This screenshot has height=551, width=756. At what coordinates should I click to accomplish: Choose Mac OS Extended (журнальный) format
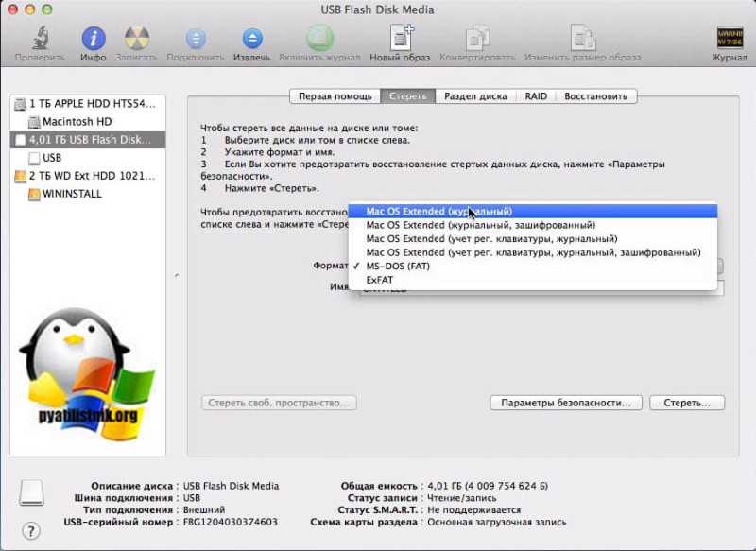coord(533,211)
